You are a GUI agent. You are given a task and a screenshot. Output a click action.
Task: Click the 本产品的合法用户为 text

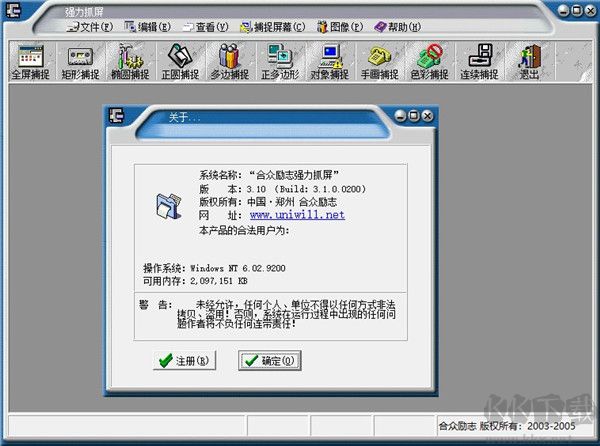click(244, 230)
